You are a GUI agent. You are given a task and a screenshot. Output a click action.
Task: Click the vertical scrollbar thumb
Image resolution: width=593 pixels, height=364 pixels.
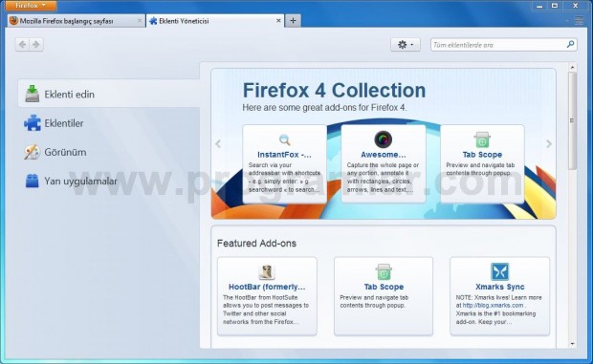(573, 120)
